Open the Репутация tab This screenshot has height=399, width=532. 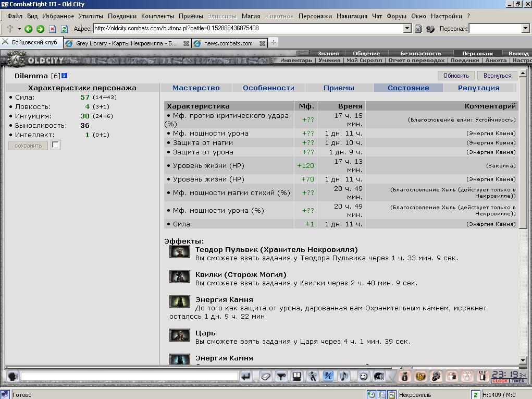[x=478, y=88]
